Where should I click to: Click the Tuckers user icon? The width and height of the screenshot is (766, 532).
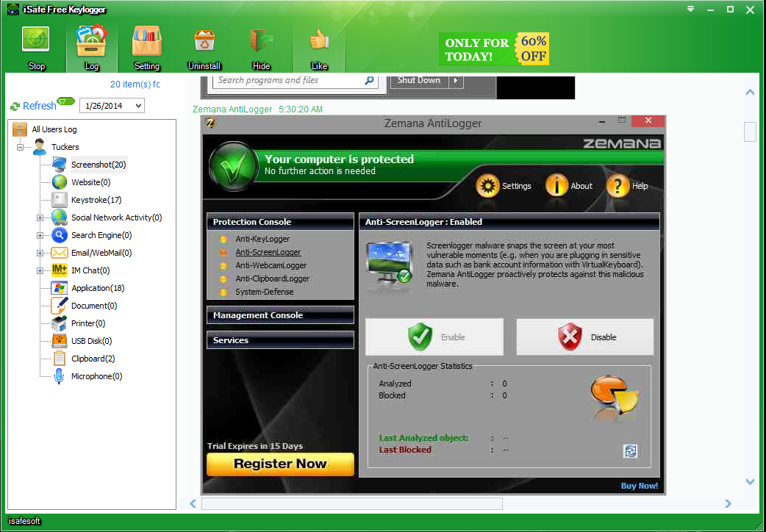[x=40, y=147]
